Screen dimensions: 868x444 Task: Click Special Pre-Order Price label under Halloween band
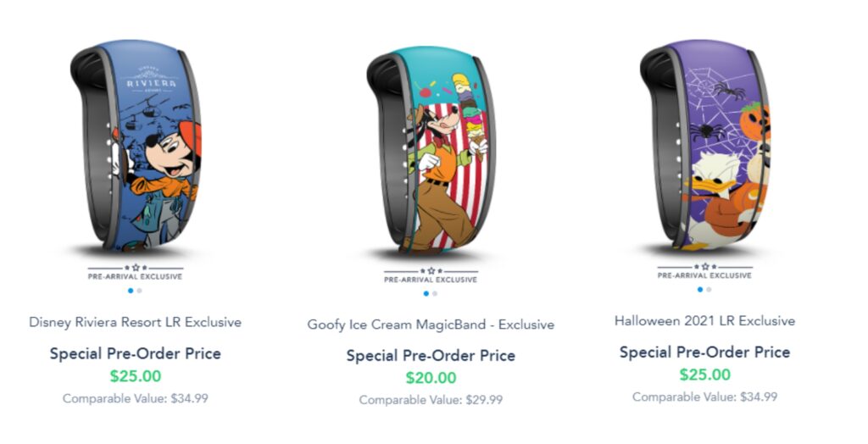point(704,352)
